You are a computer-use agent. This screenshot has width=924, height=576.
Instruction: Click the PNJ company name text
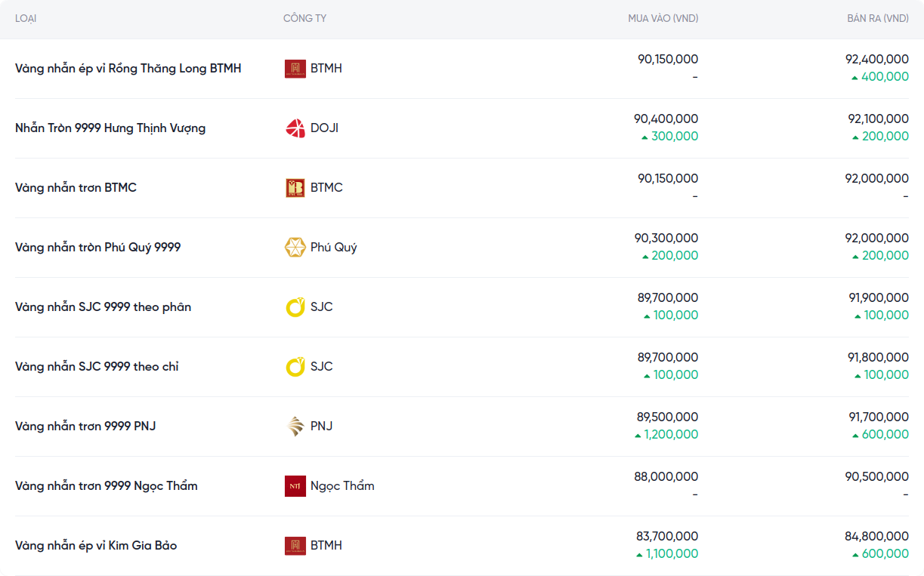tap(322, 427)
